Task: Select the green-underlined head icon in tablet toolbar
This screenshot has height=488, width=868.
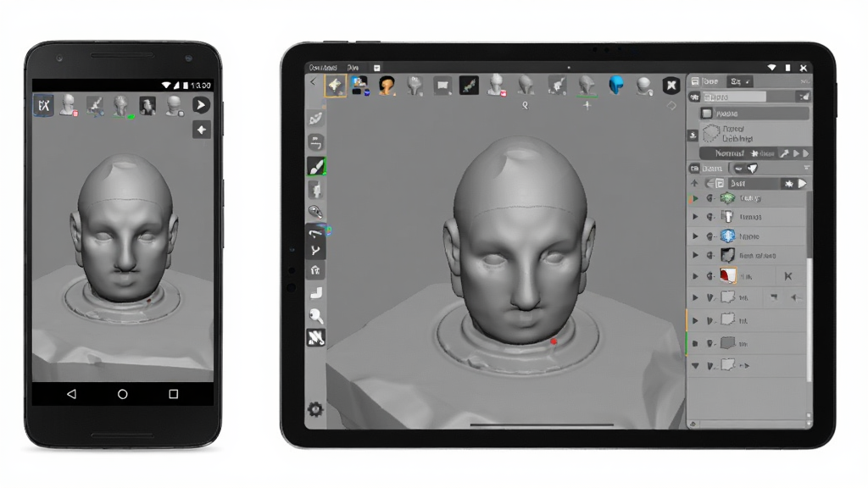Action: 587,86
